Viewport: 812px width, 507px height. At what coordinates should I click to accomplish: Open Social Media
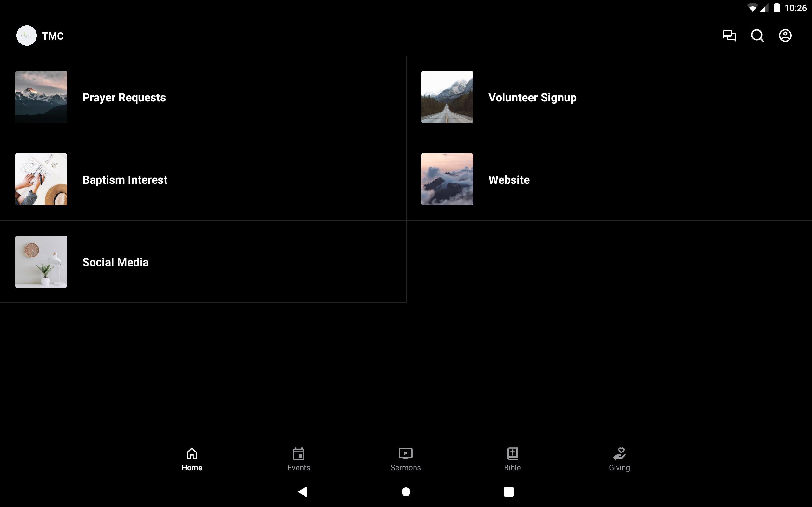pyautogui.click(x=115, y=262)
